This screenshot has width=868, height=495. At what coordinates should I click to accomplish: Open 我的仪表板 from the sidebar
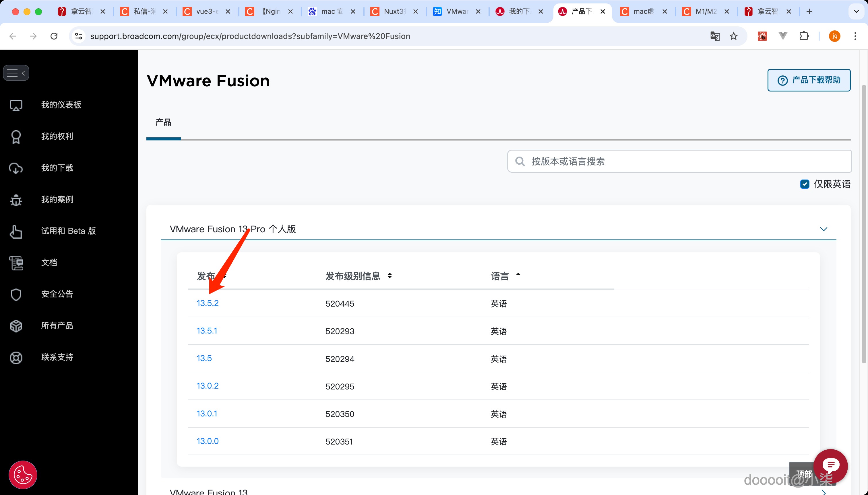click(61, 105)
